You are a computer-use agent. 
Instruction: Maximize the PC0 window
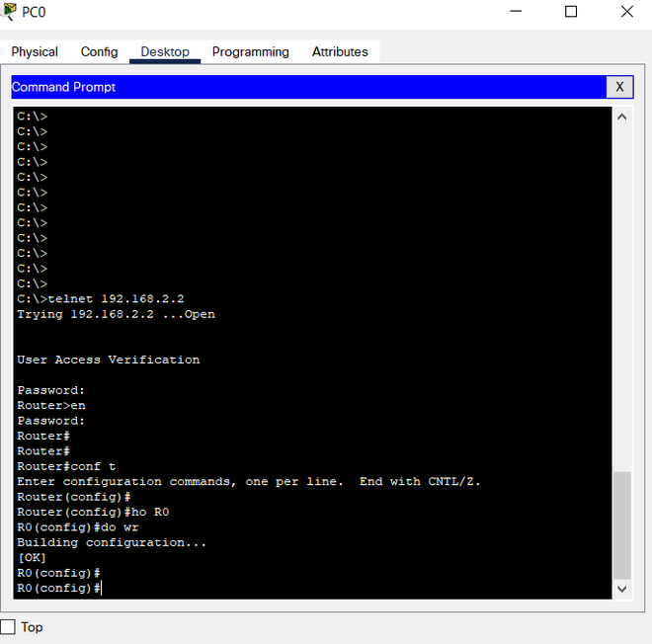(571, 12)
